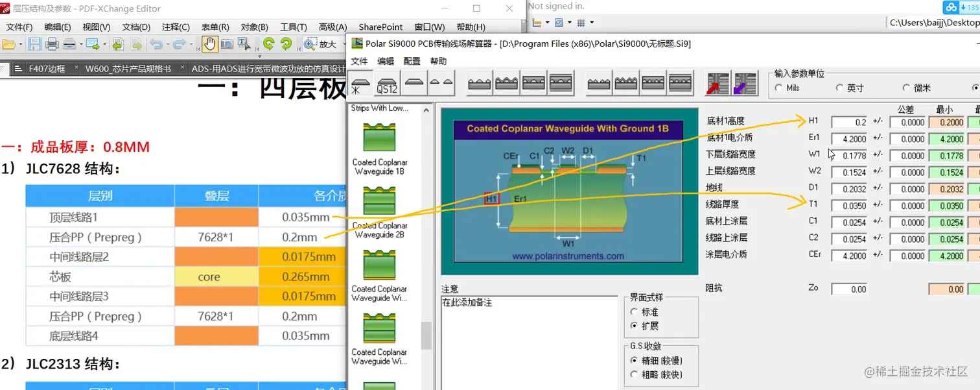This screenshot has width=980, height=390.
Task: Click the Save floppy disk icon
Action: pyautogui.click(x=34, y=44)
